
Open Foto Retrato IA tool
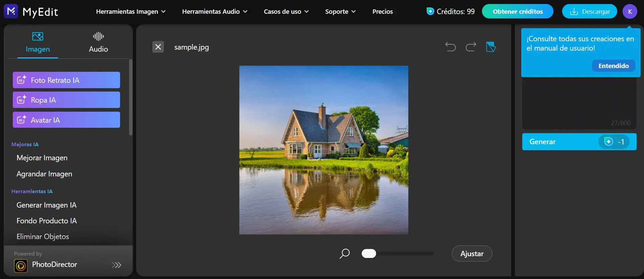point(66,80)
